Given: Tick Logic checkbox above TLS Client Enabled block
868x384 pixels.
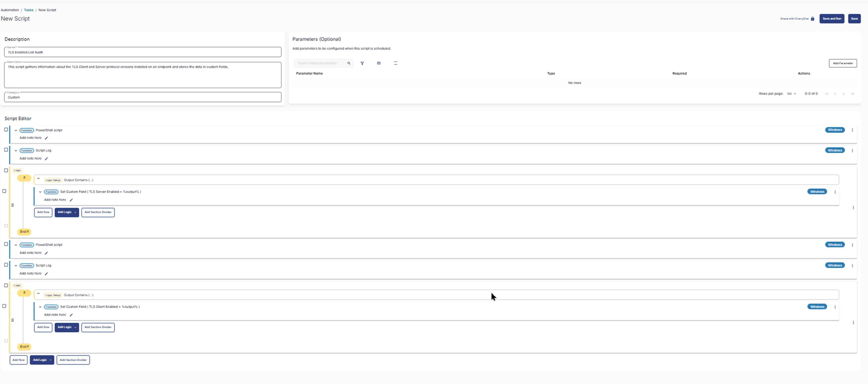Looking at the screenshot, I should pos(6,285).
